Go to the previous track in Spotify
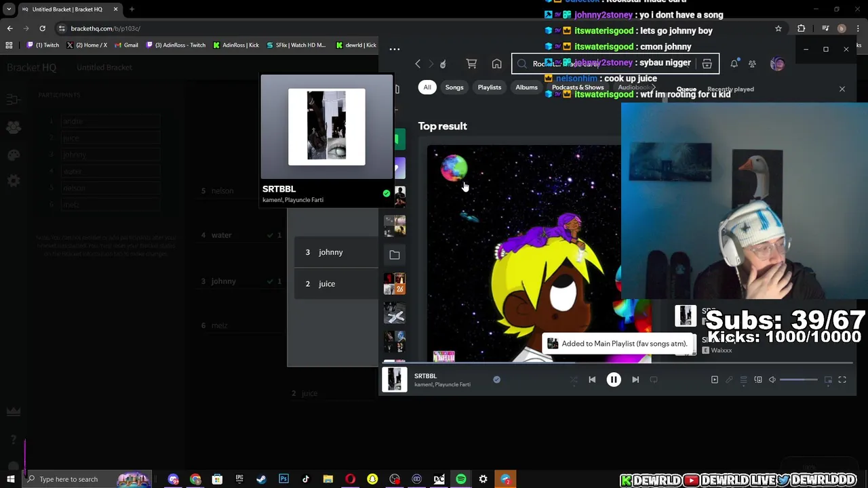This screenshot has width=868, height=488. point(592,380)
